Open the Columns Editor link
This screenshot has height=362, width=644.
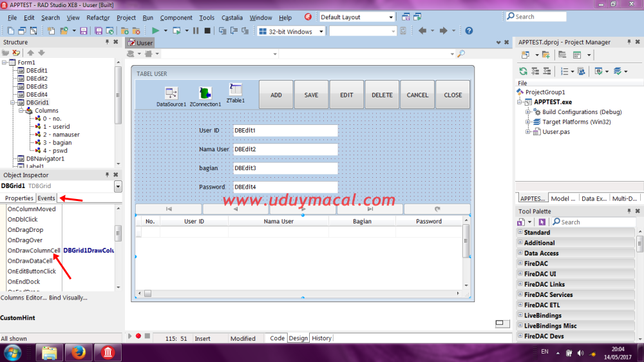pyautogui.click(x=23, y=298)
